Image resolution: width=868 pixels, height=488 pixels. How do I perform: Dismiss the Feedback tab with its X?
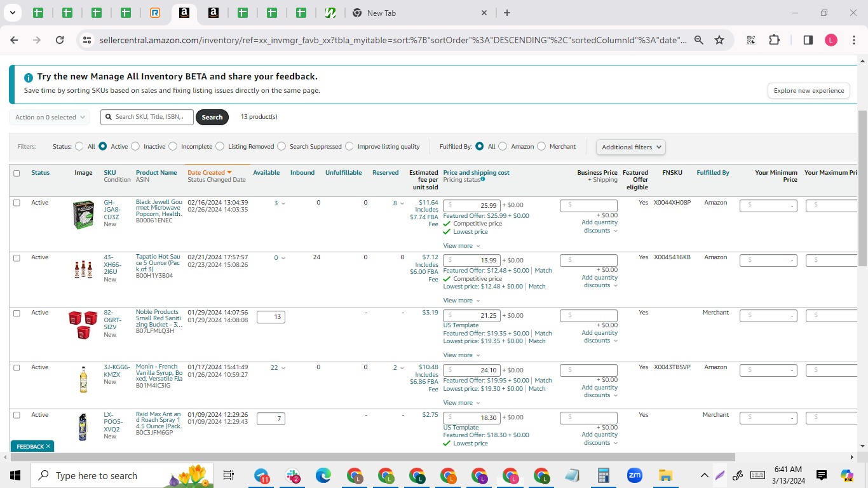pos(48,447)
